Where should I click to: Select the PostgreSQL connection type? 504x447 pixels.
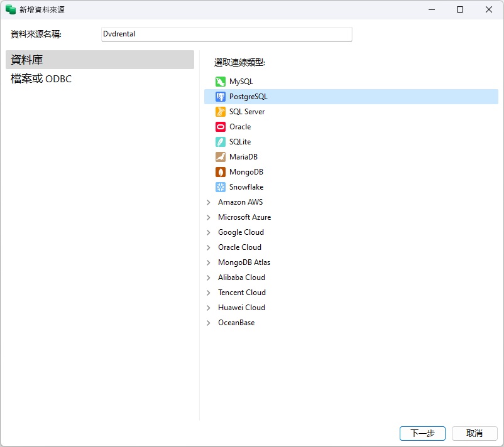click(x=248, y=96)
